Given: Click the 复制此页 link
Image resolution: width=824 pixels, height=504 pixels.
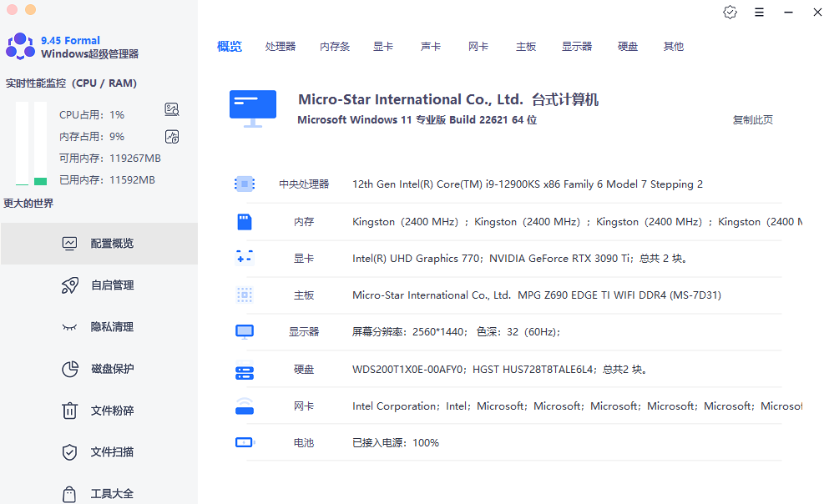Looking at the screenshot, I should pos(752,120).
